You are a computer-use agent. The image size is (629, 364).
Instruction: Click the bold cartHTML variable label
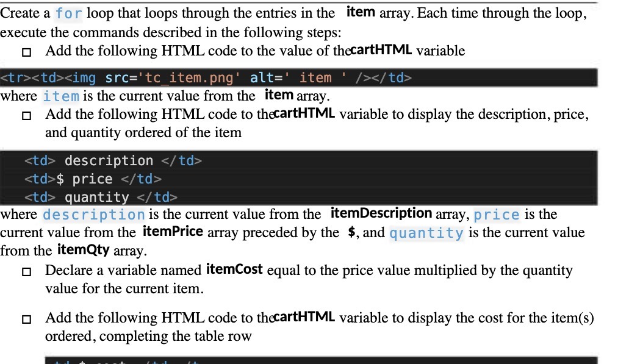point(381,51)
